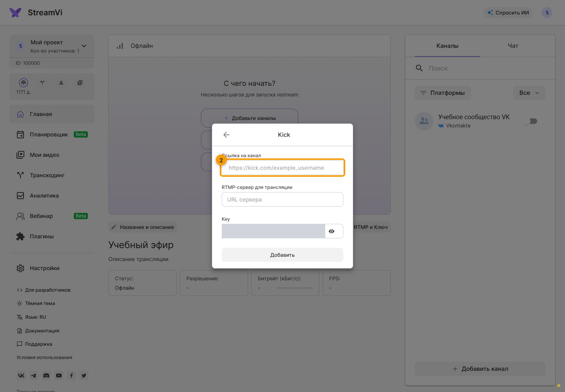Open Для разработчиков link
The height and width of the screenshot is (392, 565).
coord(44,290)
